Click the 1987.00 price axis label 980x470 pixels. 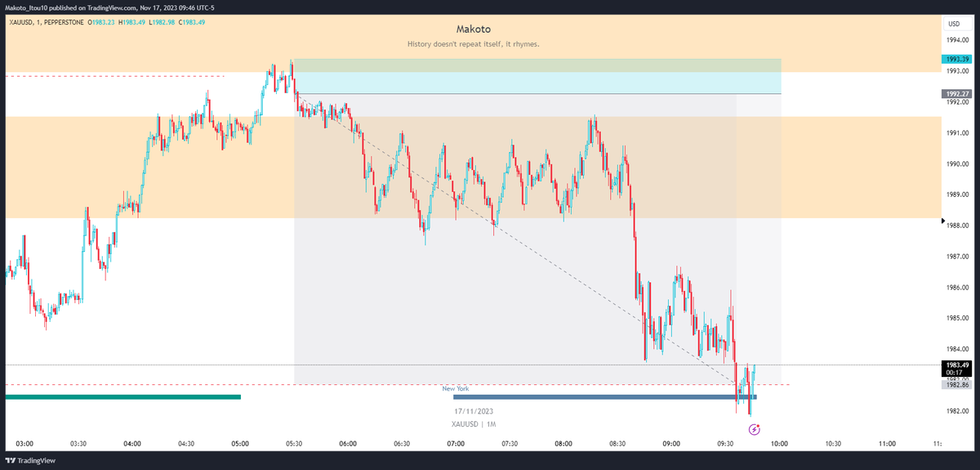click(x=956, y=257)
